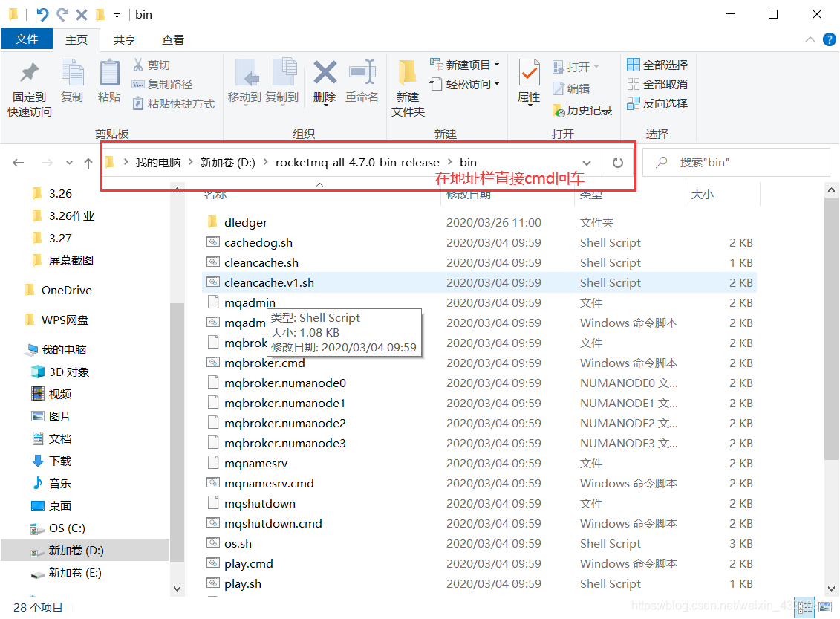The image size is (840, 619).
Task: Select the cleancache.v1.sh file
Action: click(x=480, y=282)
